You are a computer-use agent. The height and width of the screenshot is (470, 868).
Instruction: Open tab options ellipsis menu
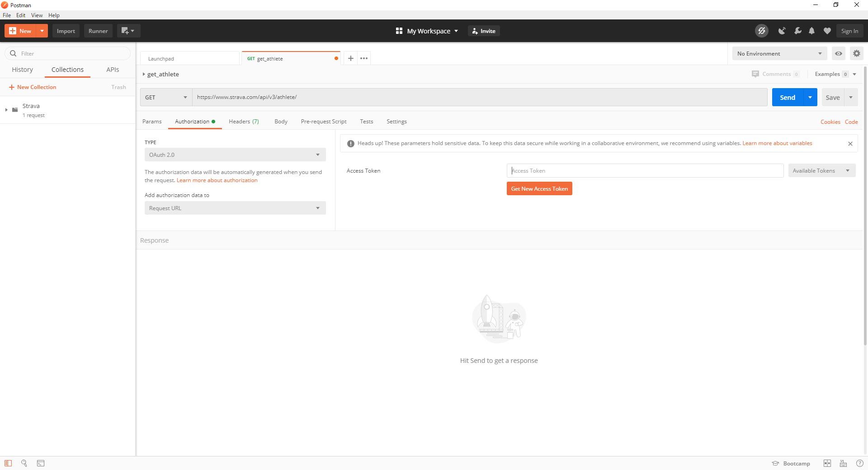click(364, 58)
